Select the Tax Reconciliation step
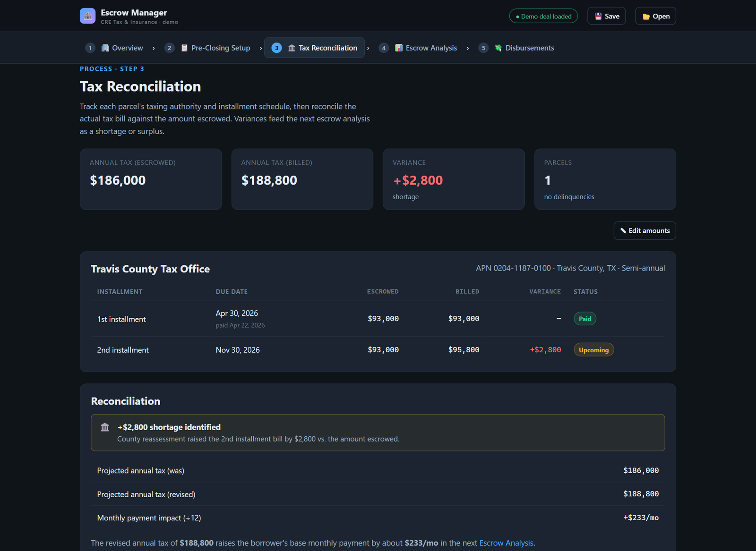 point(314,48)
